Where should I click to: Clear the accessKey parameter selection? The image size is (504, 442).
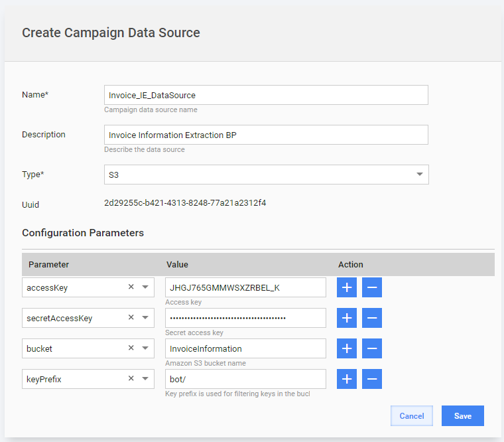pos(131,287)
